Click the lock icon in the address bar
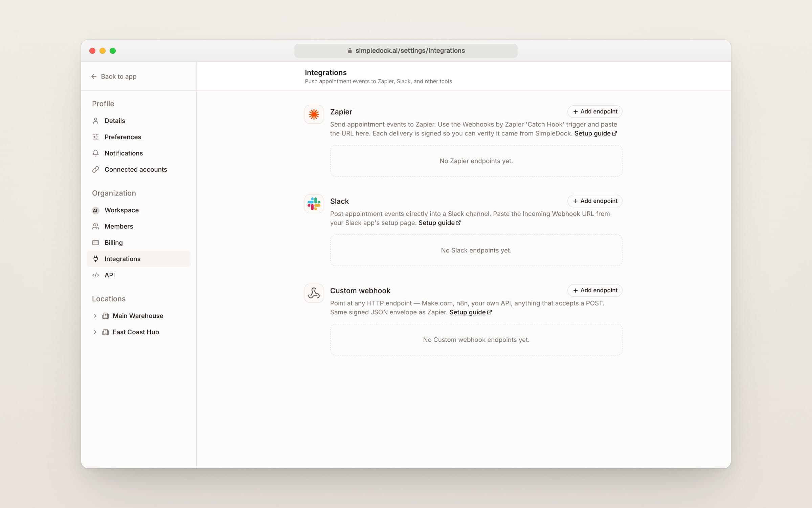The height and width of the screenshot is (508, 812). (x=350, y=51)
